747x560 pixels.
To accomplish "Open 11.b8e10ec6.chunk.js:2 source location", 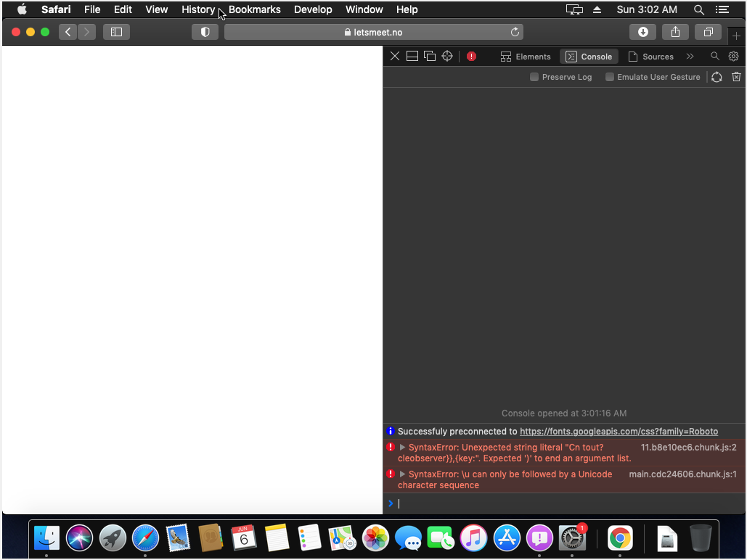I will 688,447.
